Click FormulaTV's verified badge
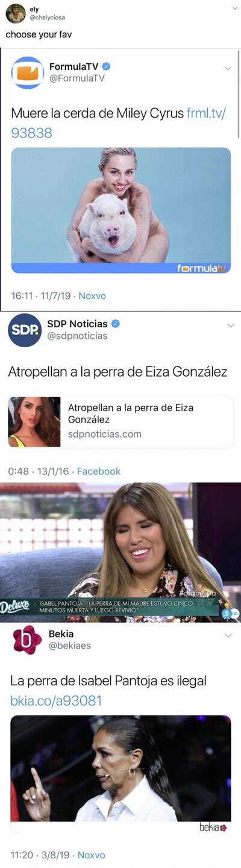Image resolution: width=241 pixels, height=868 pixels. click(x=106, y=66)
